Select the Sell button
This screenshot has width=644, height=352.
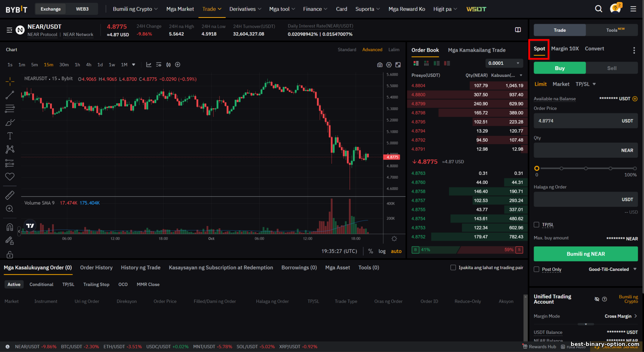[612, 68]
